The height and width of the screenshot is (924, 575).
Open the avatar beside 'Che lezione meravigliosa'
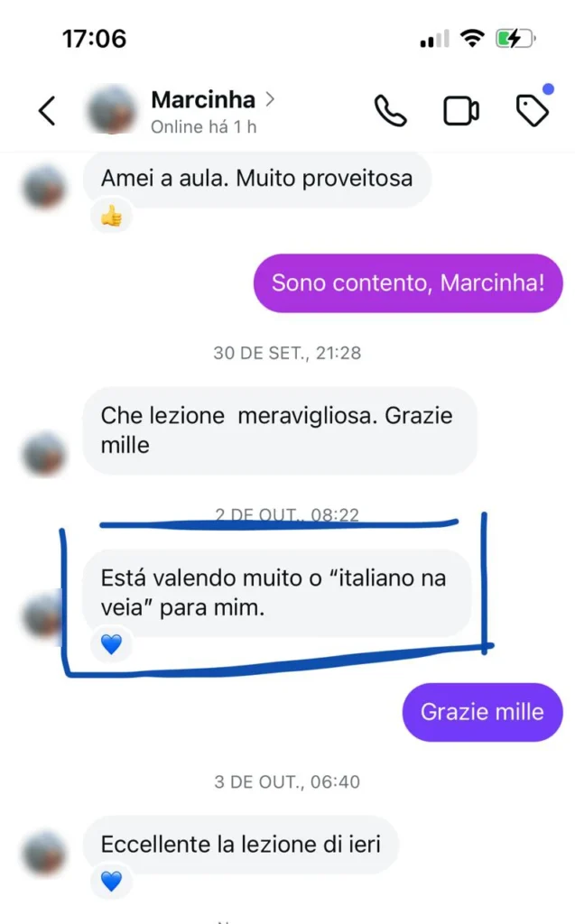pos(43,454)
